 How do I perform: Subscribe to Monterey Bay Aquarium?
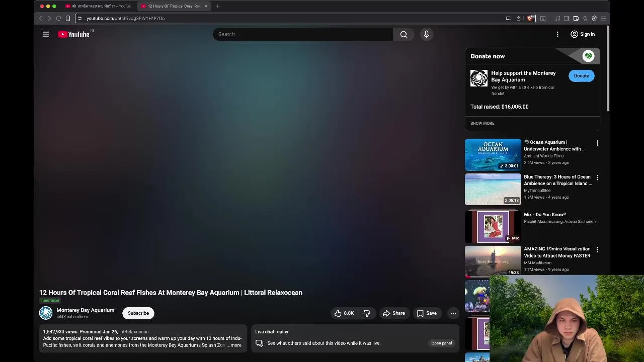[138, 313]
